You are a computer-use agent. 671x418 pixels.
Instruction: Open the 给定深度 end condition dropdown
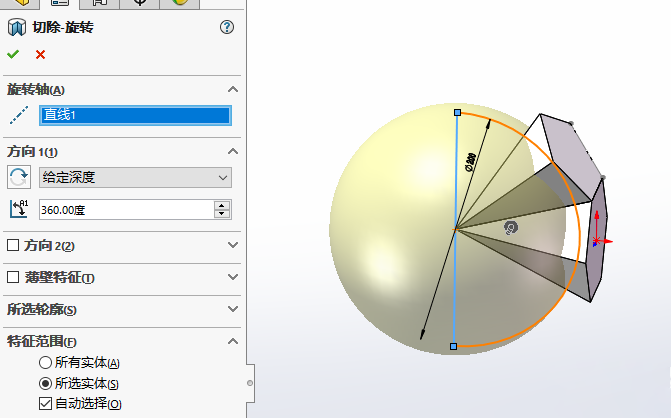(134, 177)
